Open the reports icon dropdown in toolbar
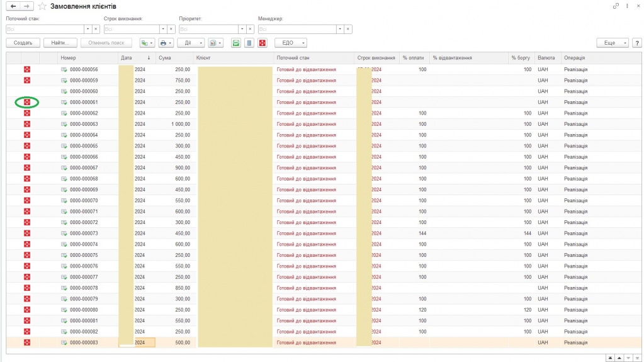Image resolution: width=644 pixels, height=362 pixels. (x=215, y=43)
